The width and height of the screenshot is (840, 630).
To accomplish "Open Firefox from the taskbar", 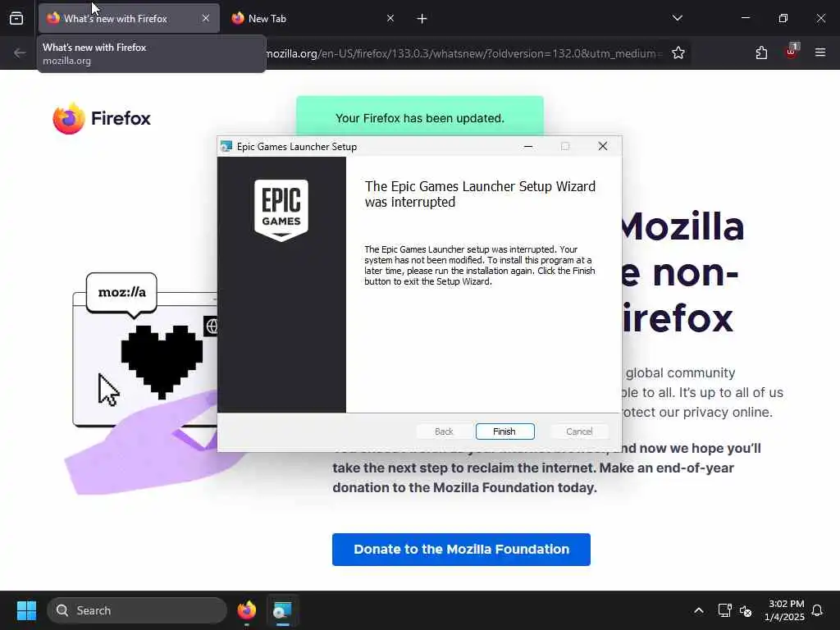I will [x=247, y=610].
